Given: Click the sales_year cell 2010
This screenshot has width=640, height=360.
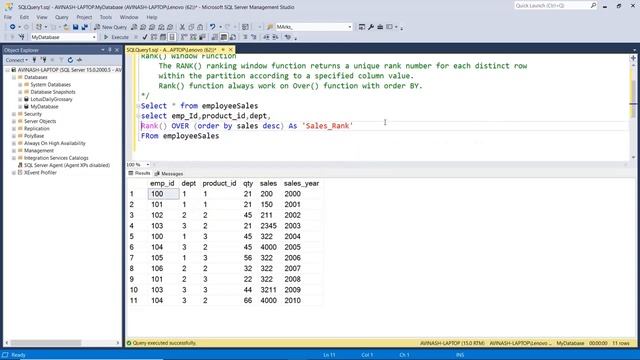Looking at the screenshot, I should pos(293,300).
